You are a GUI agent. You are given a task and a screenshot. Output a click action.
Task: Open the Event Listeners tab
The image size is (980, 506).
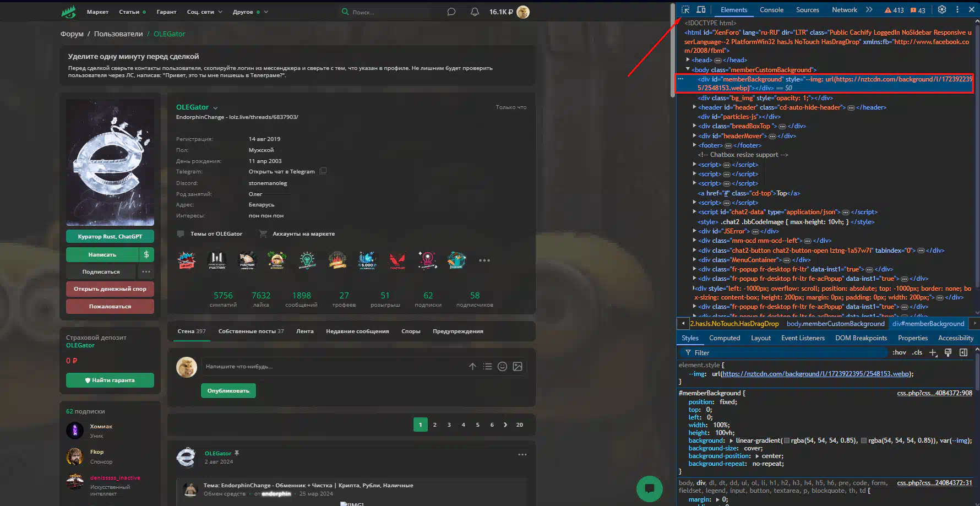tap(803, 338)
